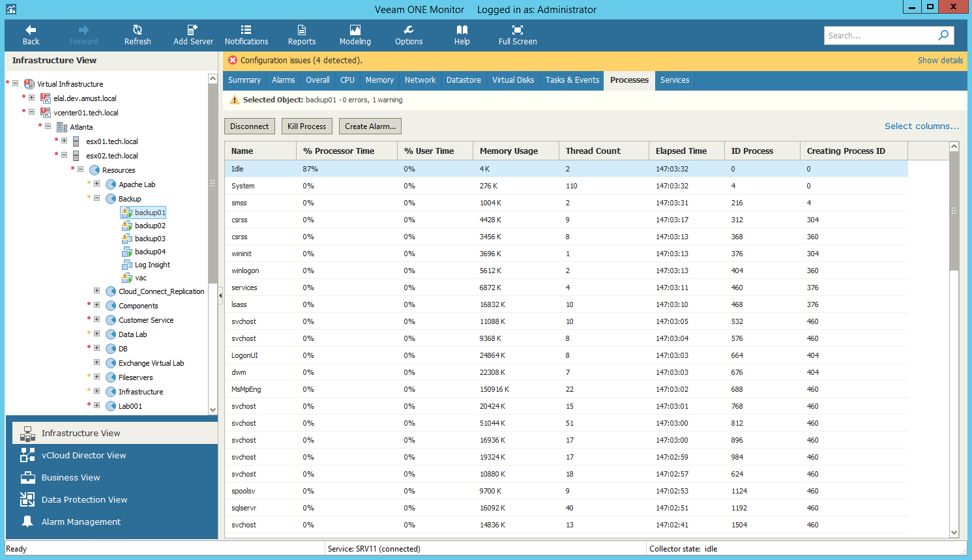
Task: Open the Select columns link
Action: coord(922,126)
